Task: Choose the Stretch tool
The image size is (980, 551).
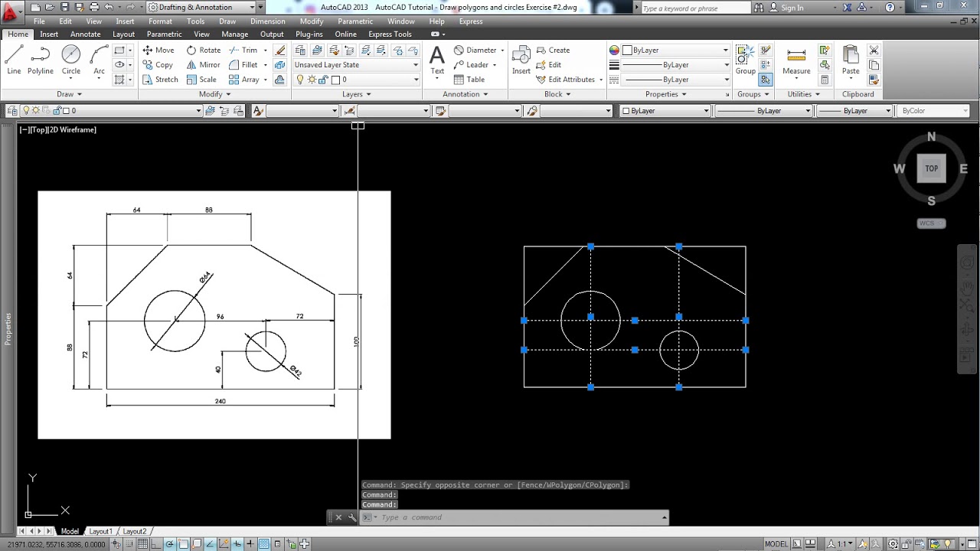Action: 160,80
